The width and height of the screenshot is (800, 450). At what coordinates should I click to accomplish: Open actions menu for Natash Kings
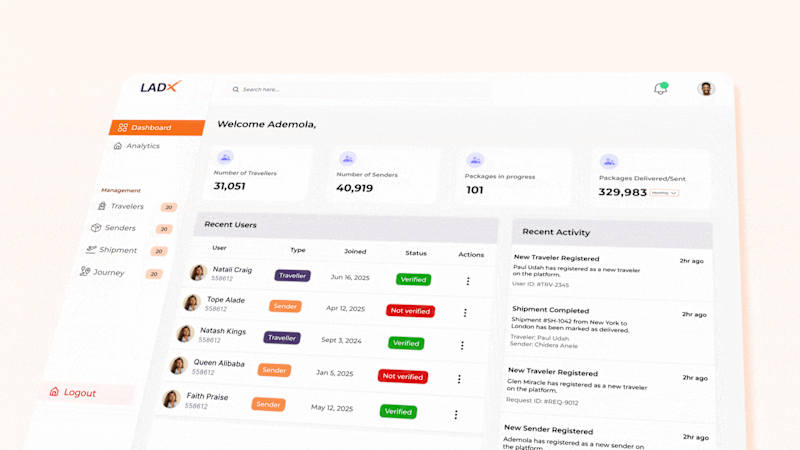(462, 345)
